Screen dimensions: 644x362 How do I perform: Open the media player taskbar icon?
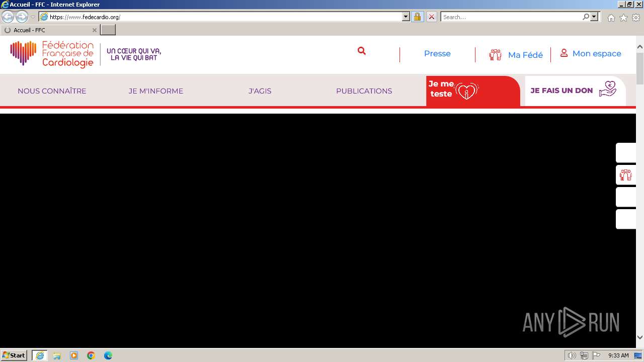pyautogui.click(x=74, y=355)
